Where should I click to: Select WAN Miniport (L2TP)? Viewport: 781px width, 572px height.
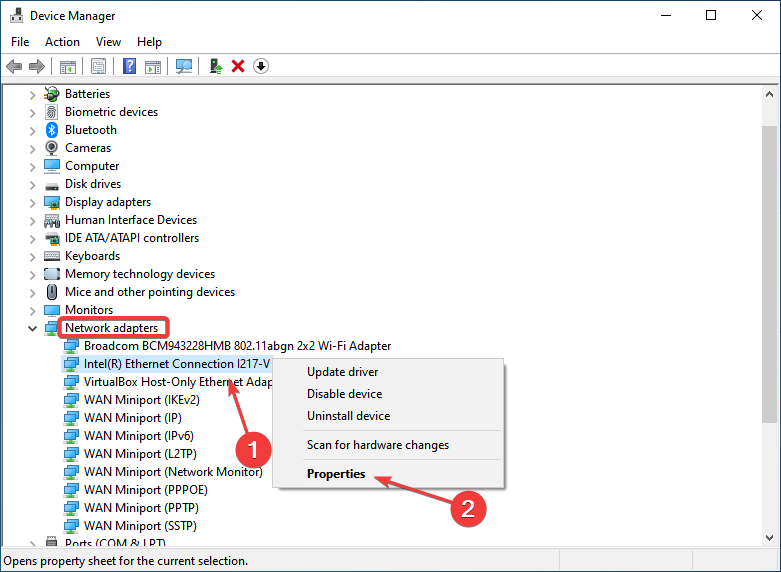click(x=140, y=453)
